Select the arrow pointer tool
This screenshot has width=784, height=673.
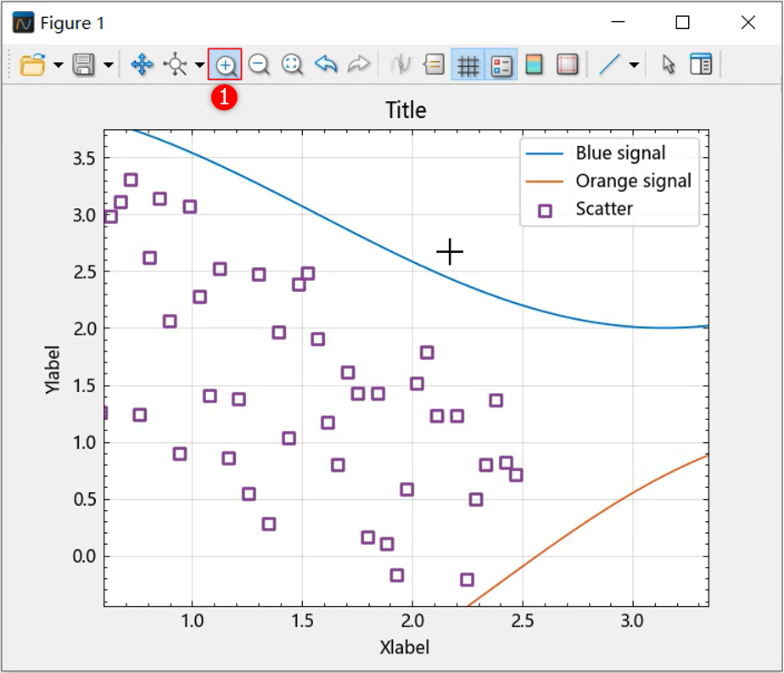click(x=669, y=65)
